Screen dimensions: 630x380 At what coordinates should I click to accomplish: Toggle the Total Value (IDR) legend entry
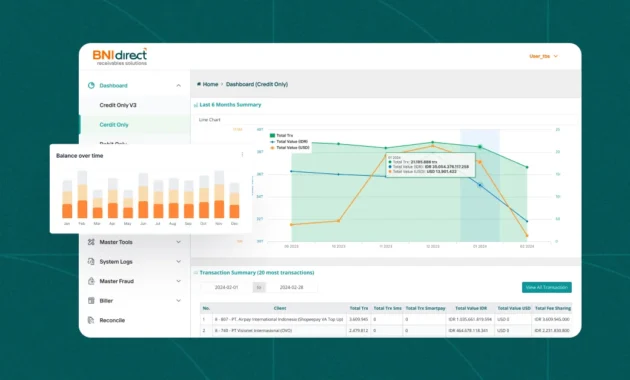289,142
